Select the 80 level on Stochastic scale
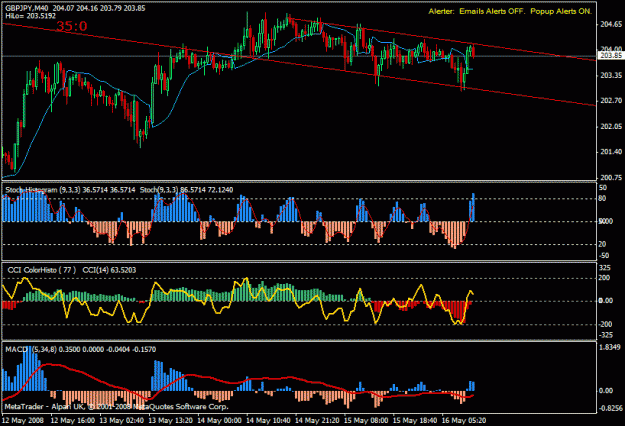Image resolution: width=625 pixels, height=426 pixels. 603,198
